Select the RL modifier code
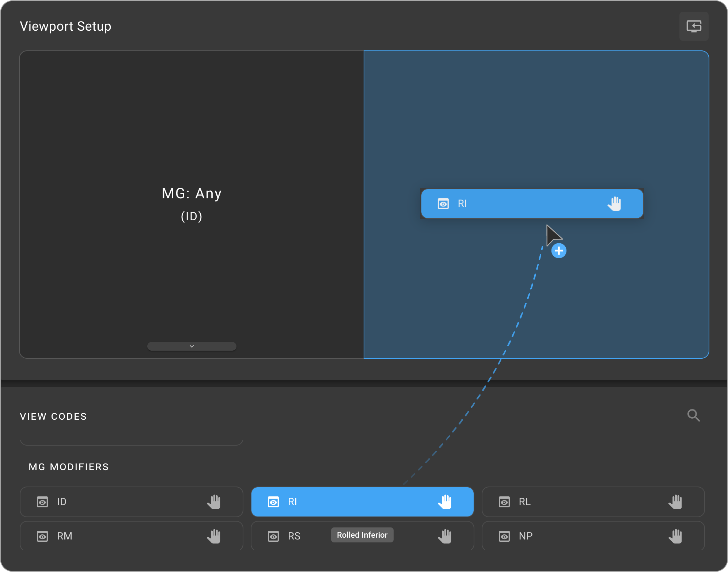 click(x=593, y=502)
